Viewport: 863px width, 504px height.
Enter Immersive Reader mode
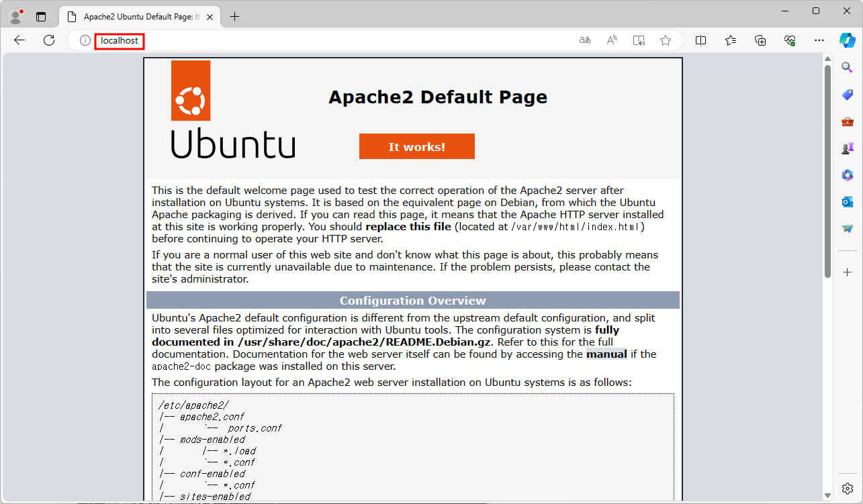[638, 40]
